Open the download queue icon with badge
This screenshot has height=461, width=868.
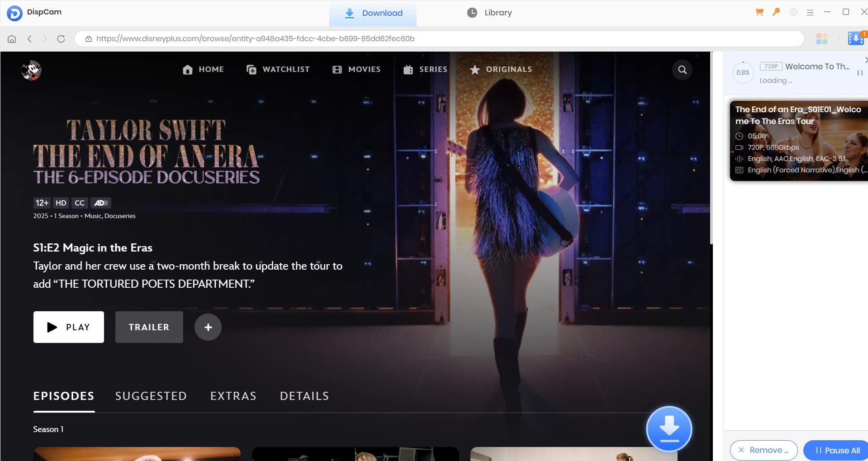[856, 38]
